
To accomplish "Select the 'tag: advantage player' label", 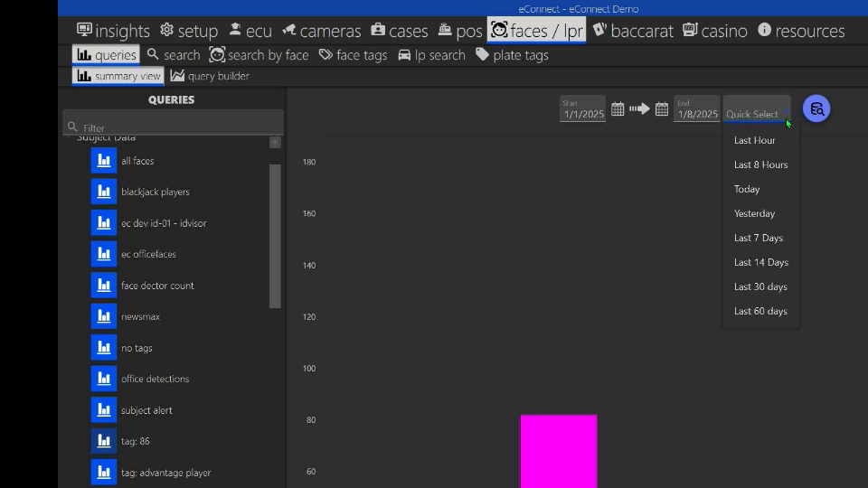I will (x=166, y=473).
